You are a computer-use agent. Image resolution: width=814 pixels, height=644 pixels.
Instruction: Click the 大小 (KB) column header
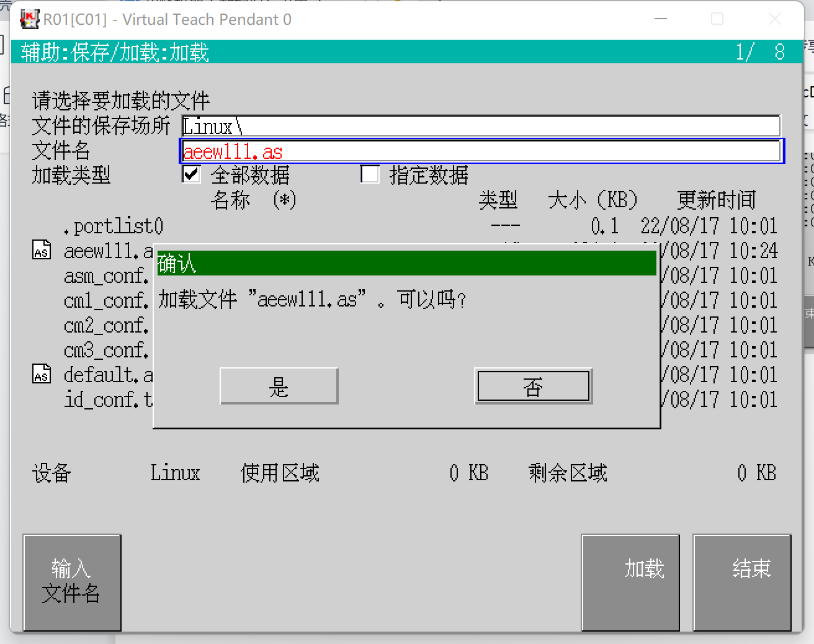tap(593, 200)
